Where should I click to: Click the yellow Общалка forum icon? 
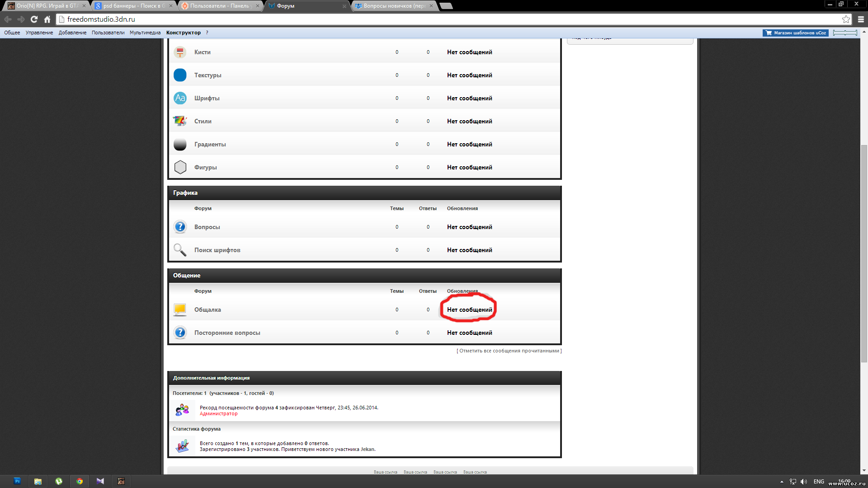pos(180,310)
